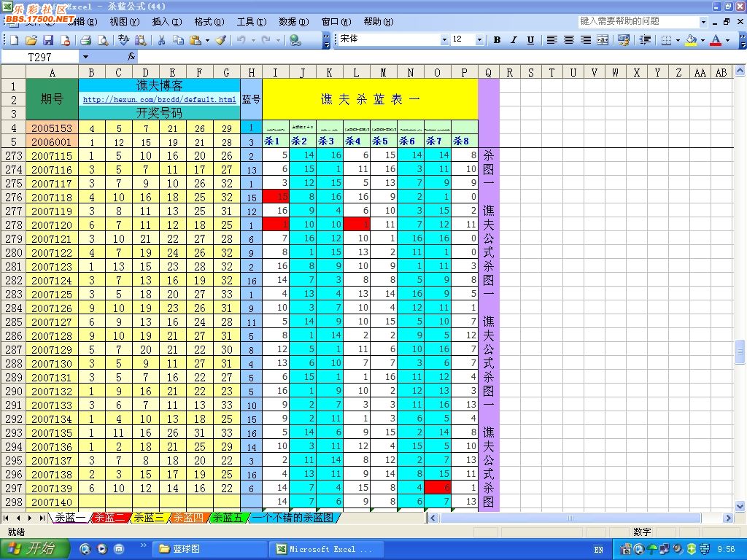The image size is (747, 560).
Task: Open the 数据(D) menu
Action: (293, 21)
